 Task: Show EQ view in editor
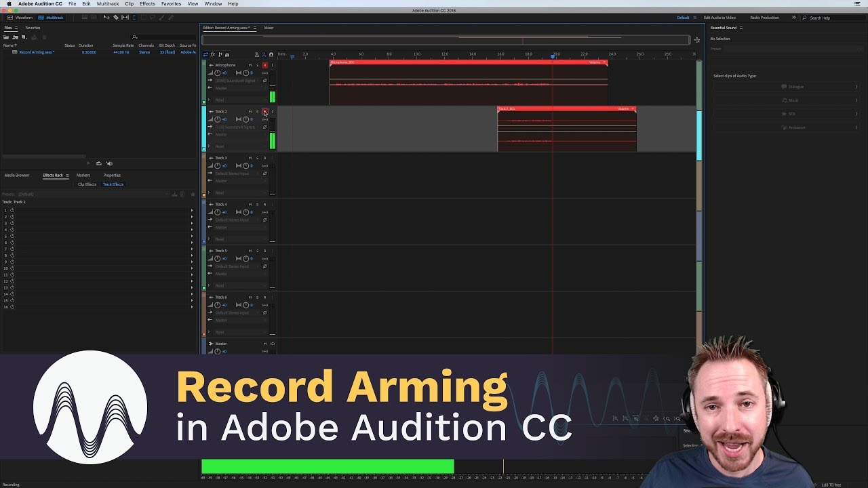(x=226, y=54)
